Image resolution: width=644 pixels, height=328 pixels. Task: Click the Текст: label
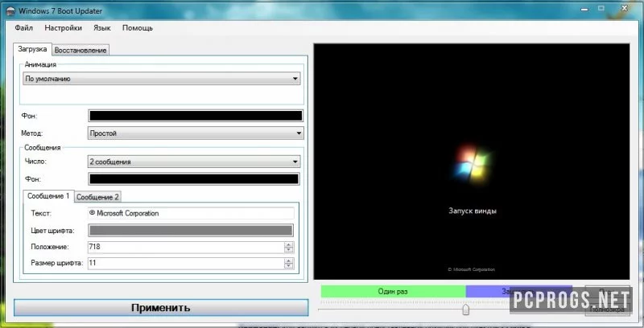(41, 213)
